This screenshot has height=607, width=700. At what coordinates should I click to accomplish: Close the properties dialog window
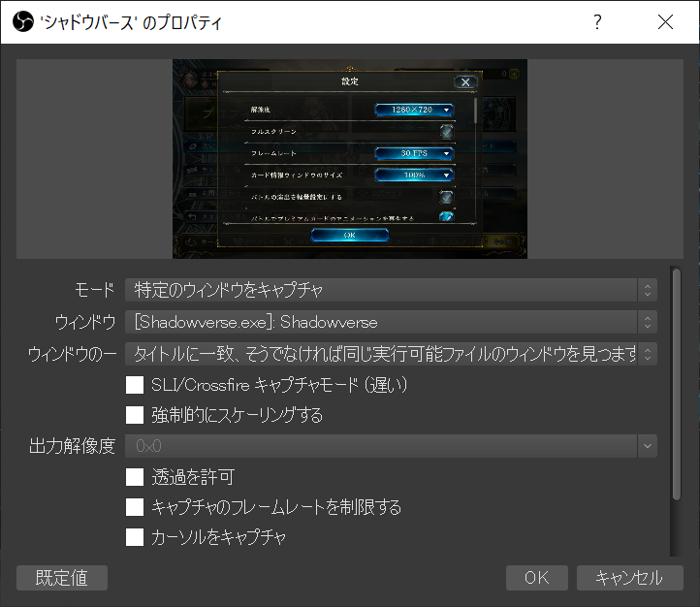[x=665, y=22]
